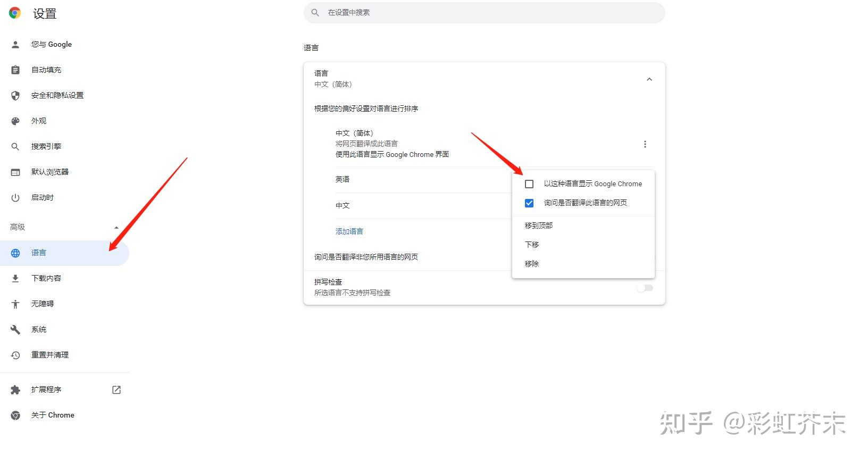868x458 pixels.
Task: Check 以这种语言显示 Google Chrome checkbox
Action: [529, 184]
